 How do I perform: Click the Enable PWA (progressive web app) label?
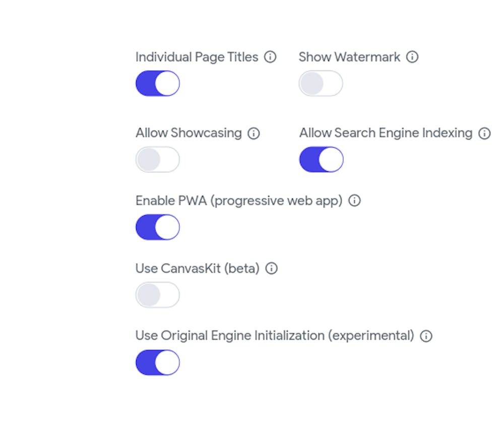[239, 201]
